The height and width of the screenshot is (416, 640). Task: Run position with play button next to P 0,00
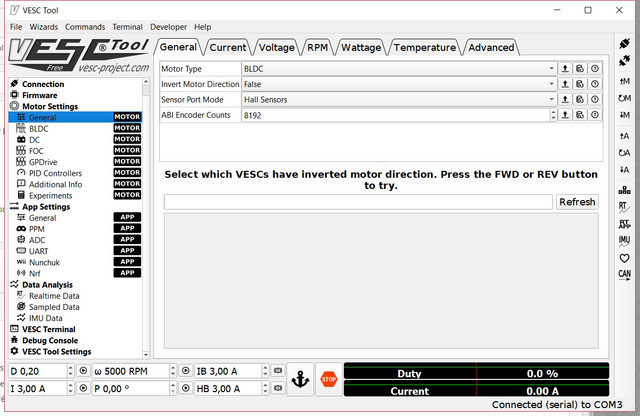(x=186, y=388)
